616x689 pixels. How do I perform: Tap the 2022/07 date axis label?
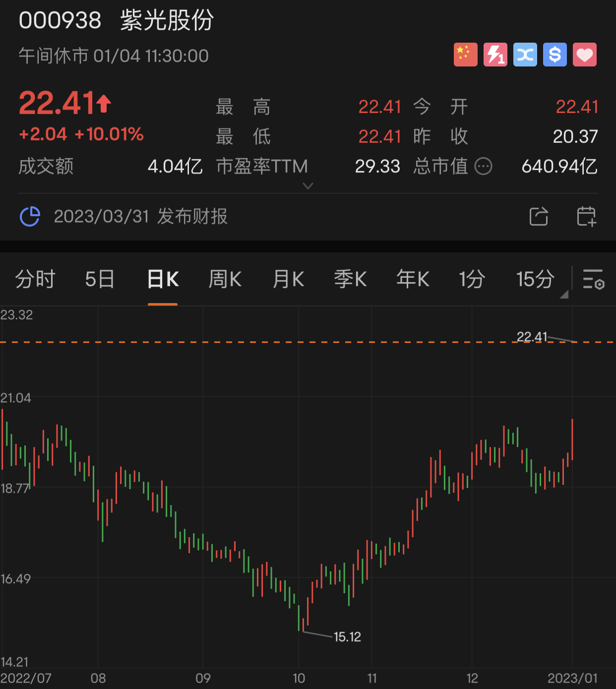click(x=26, y=678)
